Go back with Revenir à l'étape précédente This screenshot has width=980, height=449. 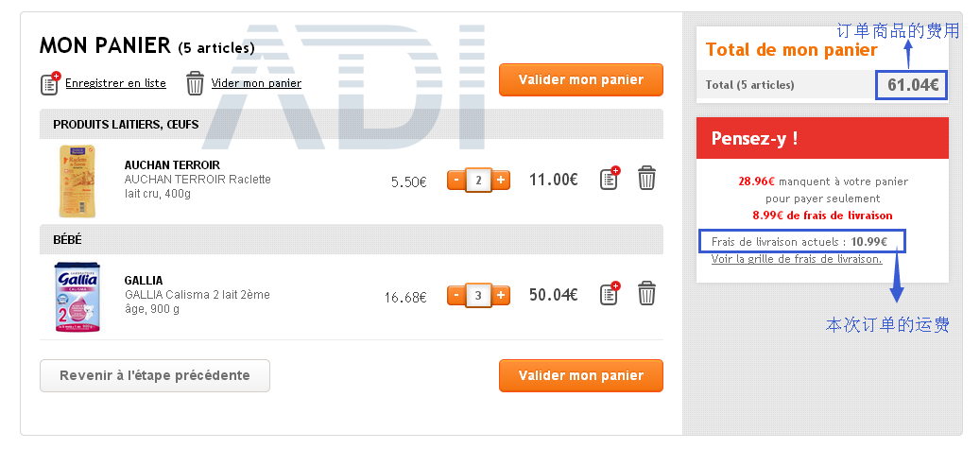[x=155, y=375]
